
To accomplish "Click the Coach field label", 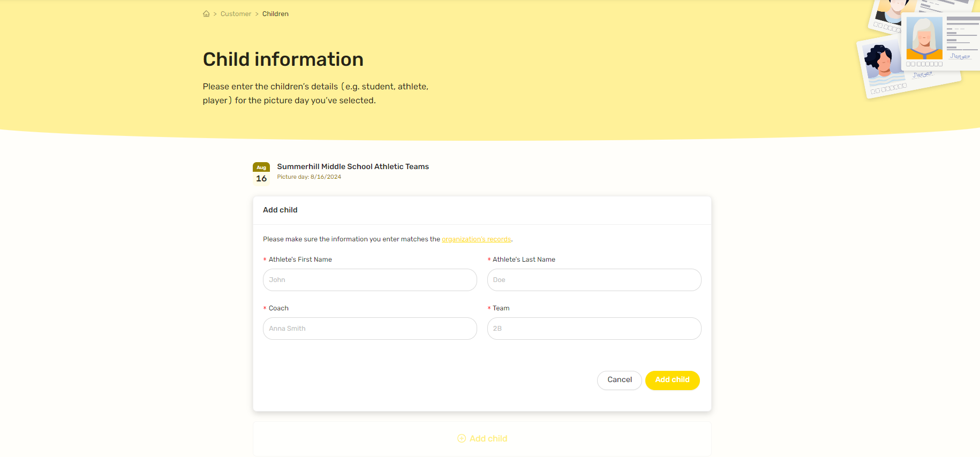I will coord(278,308).
